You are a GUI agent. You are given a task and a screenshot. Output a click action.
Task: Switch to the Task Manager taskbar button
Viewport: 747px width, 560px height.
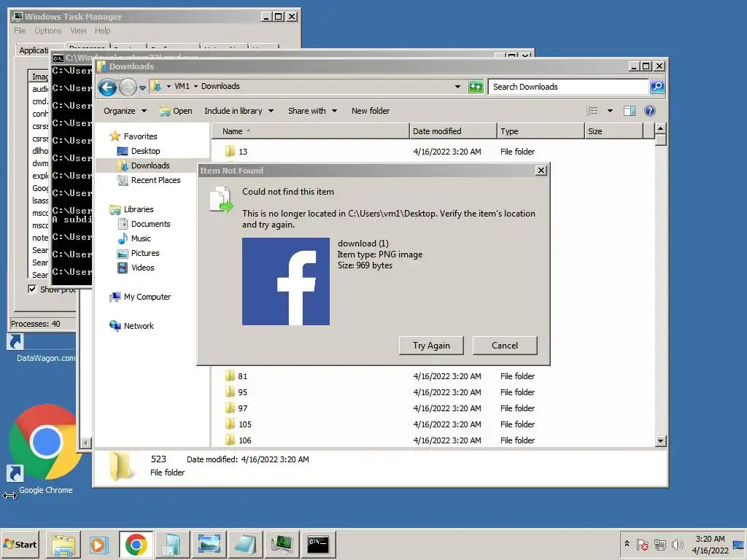[x=282, y=544]
